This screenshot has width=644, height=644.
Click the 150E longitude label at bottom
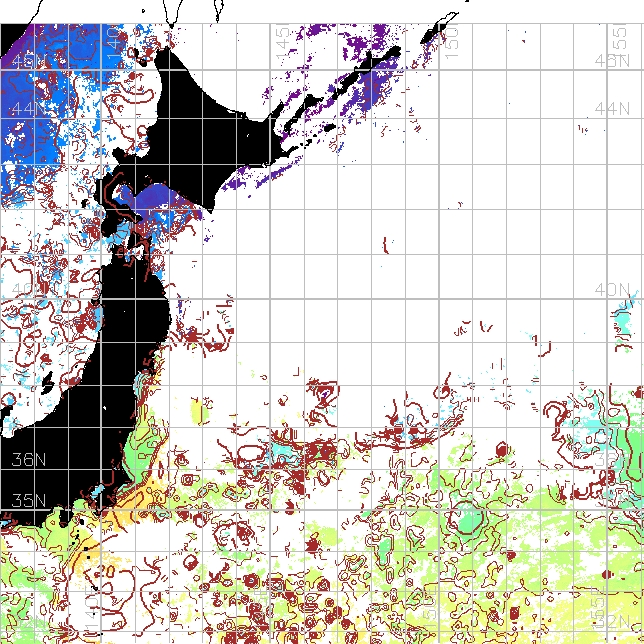[430, 609]
